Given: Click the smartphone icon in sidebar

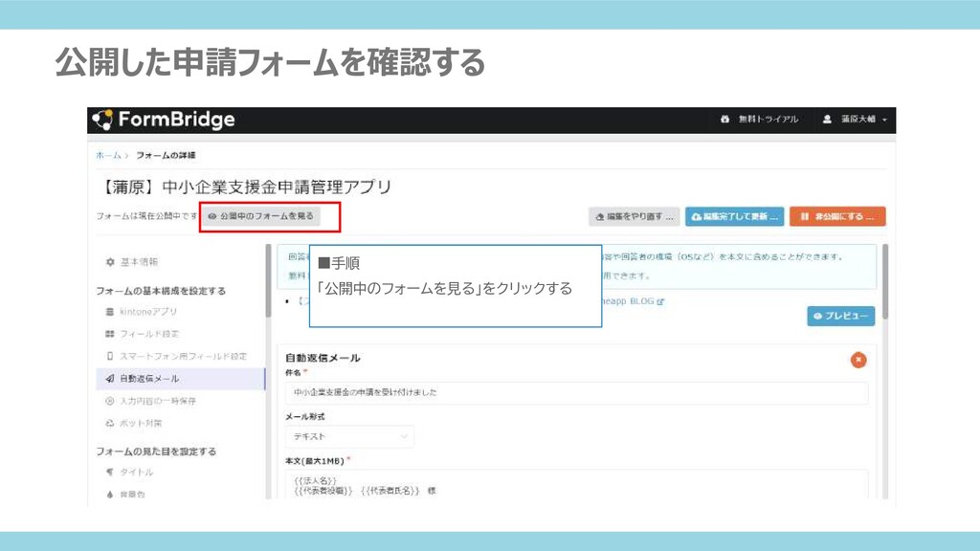Looking at the screenshot, I should [x=110, y=356].
